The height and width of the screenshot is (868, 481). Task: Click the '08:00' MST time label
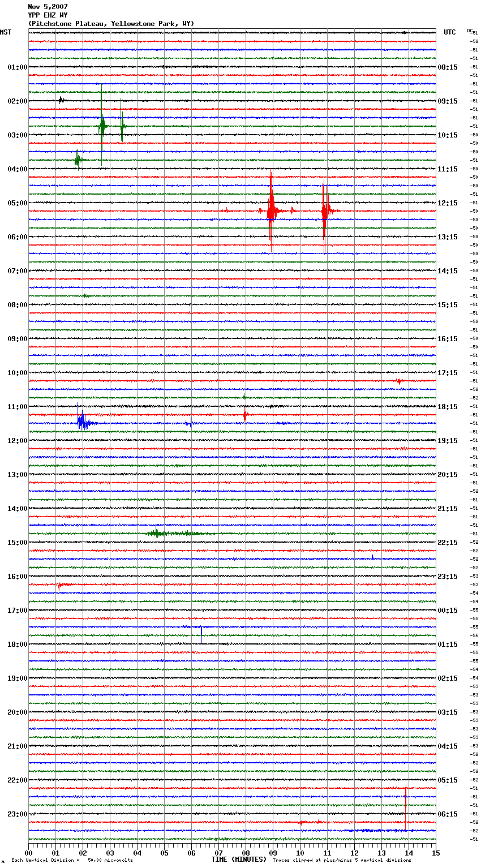pos(18,305)
